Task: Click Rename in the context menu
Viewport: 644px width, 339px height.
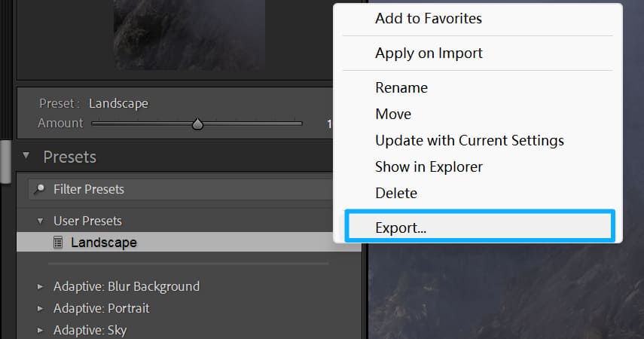Action: click(x=401, y=88)
